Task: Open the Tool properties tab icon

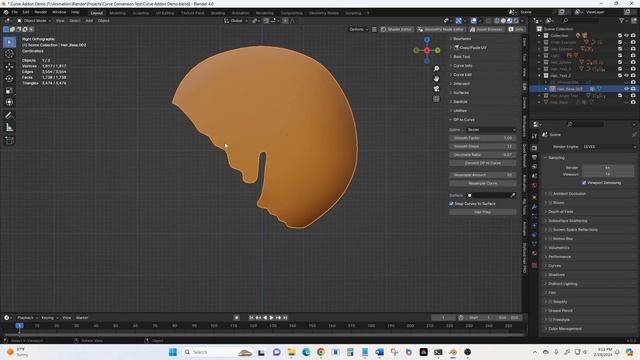Action: click(x=534, y=136)
